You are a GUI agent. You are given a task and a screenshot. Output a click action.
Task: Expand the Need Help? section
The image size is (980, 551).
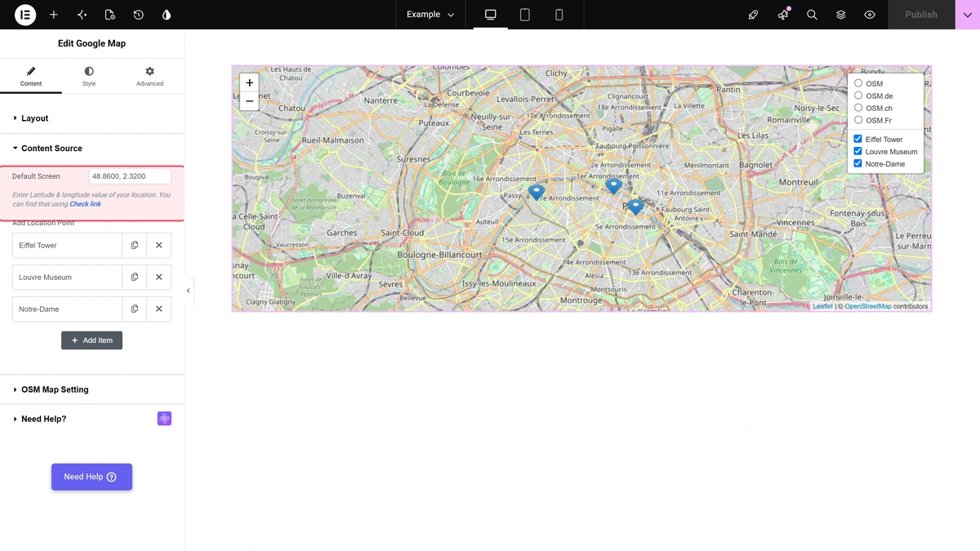point(91,419)
